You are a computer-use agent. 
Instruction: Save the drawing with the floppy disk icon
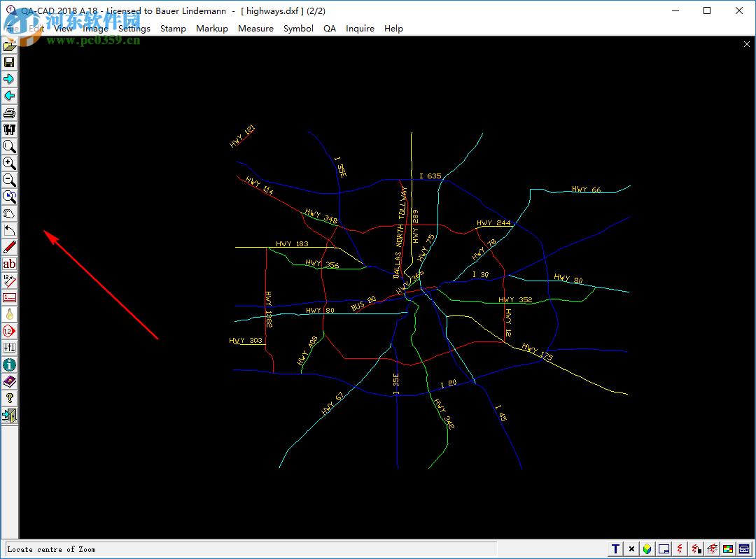[x=9, y=62]
